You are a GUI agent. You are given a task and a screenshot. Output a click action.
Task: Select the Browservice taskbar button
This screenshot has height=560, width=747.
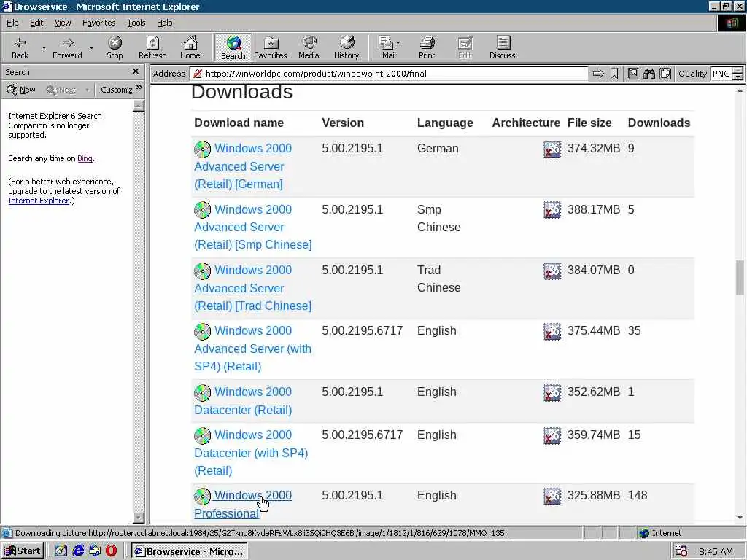(190, 551)
